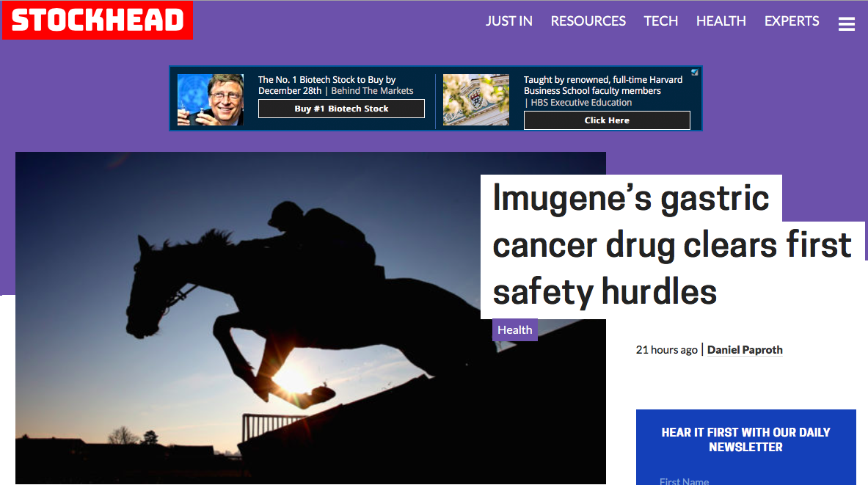
Task: Click the AdChoices icon on the banner ad
Action: (x=695, y=72)
